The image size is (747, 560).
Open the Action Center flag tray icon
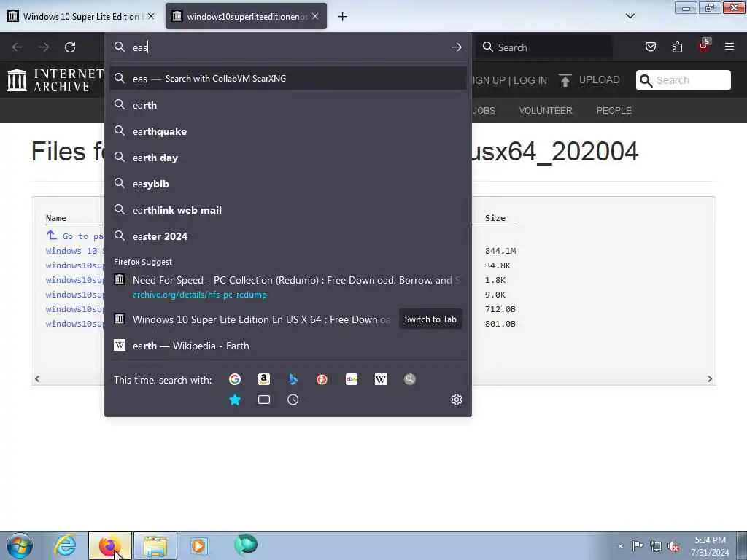pos(638,545)
